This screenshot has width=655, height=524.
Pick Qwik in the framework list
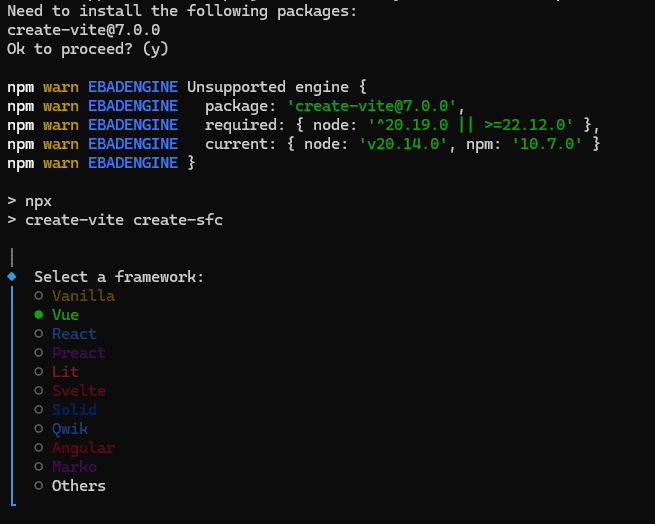coord(70,429)
